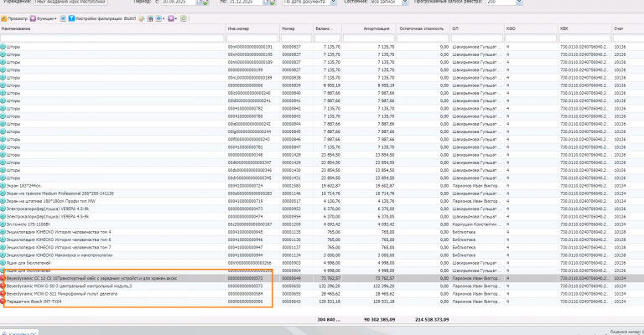The image size is (644, 335).
Task: Select Энциклопедия ЮНЕСКО История человечества том 4
Action: pyautogui.click(x=322, y=232)
